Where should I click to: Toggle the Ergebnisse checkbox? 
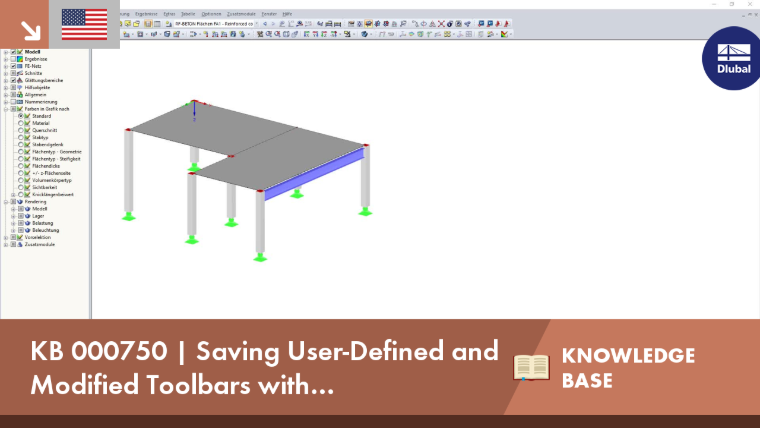(x=13, y=59)
